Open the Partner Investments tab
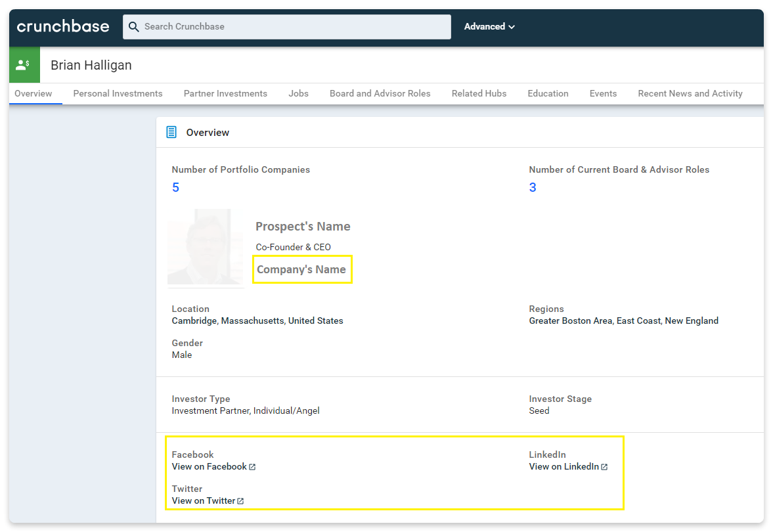Screen dimensions: 773x532 click(x=225, y=94)
